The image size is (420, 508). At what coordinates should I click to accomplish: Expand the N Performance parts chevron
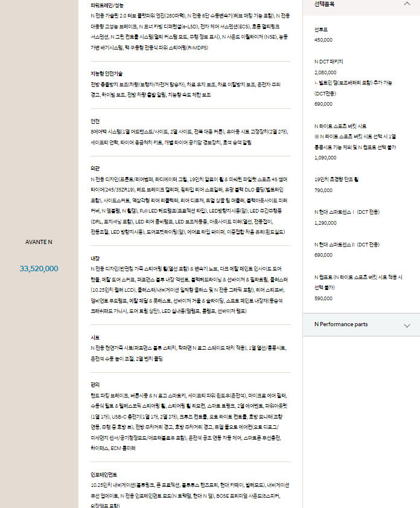(x=407, y=326)
